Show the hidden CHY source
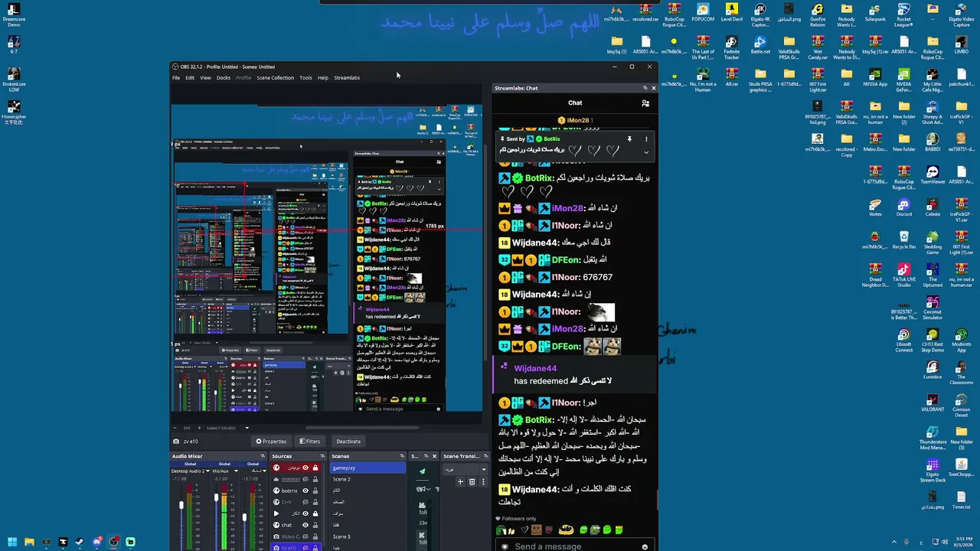980x551 pixels. tap(305, 502)
